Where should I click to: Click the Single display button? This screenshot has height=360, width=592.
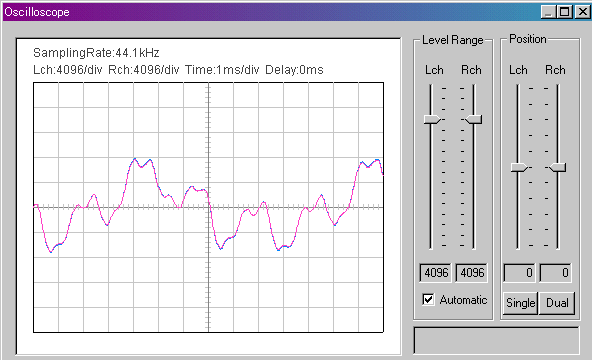click(x=520, y=303)
